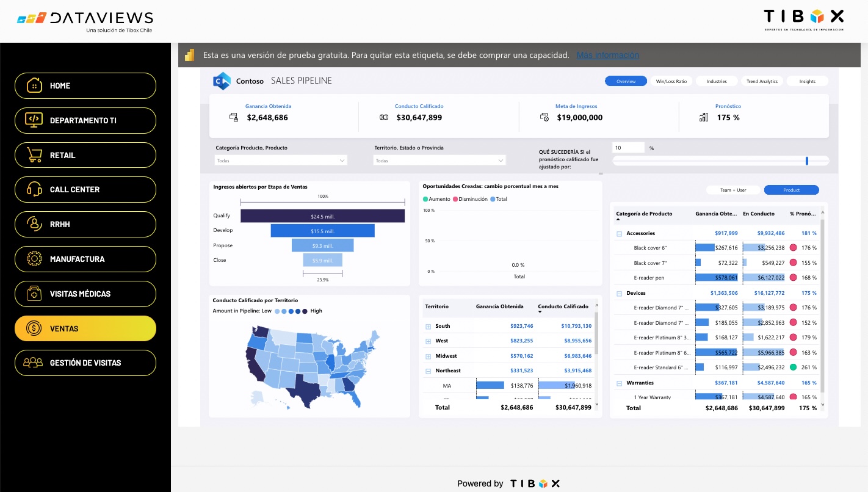Image resolution: width=868 pixels, height=492 pixels.
Task: Open the Categoría Producto Todas dropdown
Action: click(x=281, y=160)
